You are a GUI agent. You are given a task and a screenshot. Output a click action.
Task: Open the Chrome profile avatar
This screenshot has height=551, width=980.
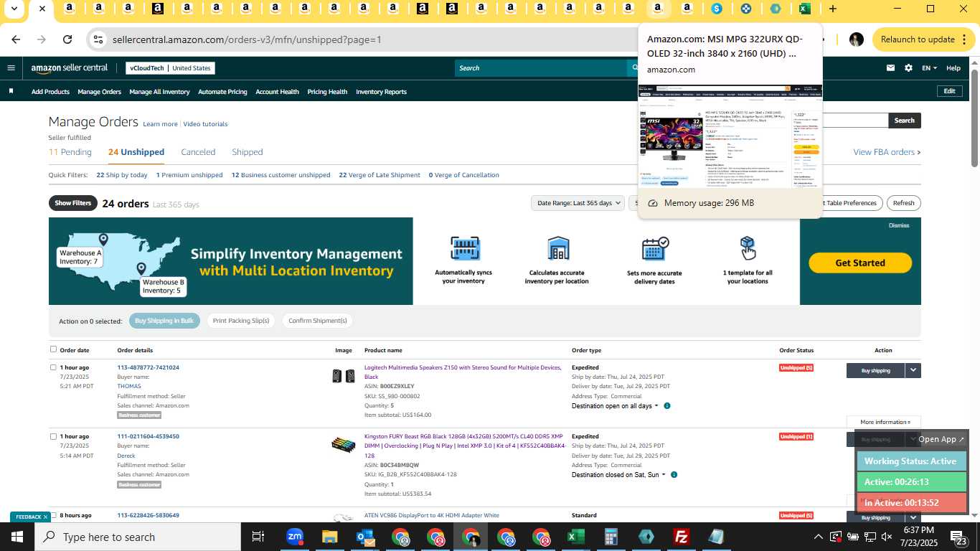click(x=856, y=39)
